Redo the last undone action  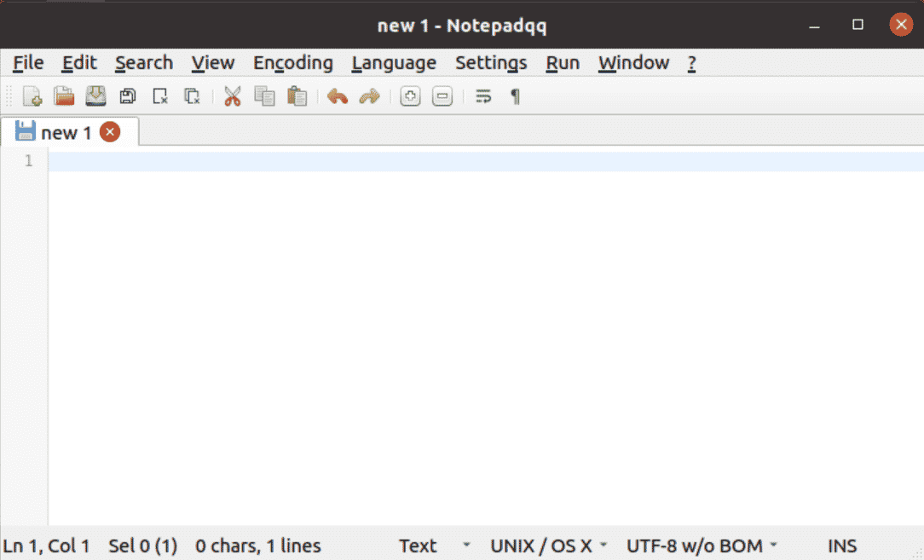click(369, 96)
